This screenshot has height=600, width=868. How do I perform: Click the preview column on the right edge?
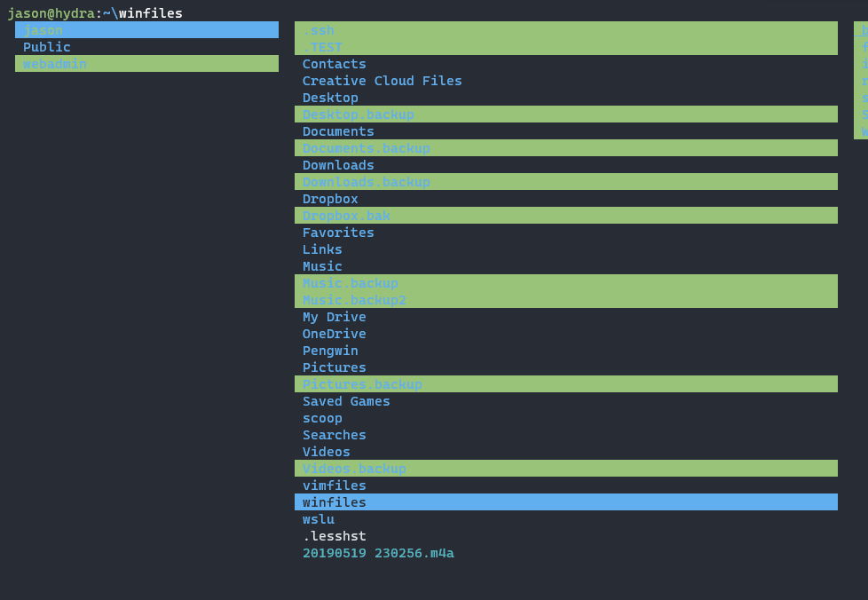click(x=861, y=80)
